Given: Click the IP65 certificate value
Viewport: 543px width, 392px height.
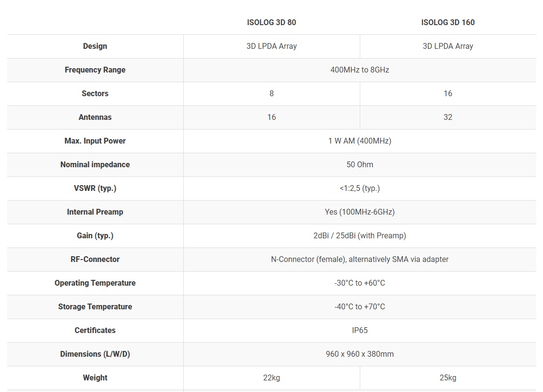Looking at the screenshot, I should 360,330.
